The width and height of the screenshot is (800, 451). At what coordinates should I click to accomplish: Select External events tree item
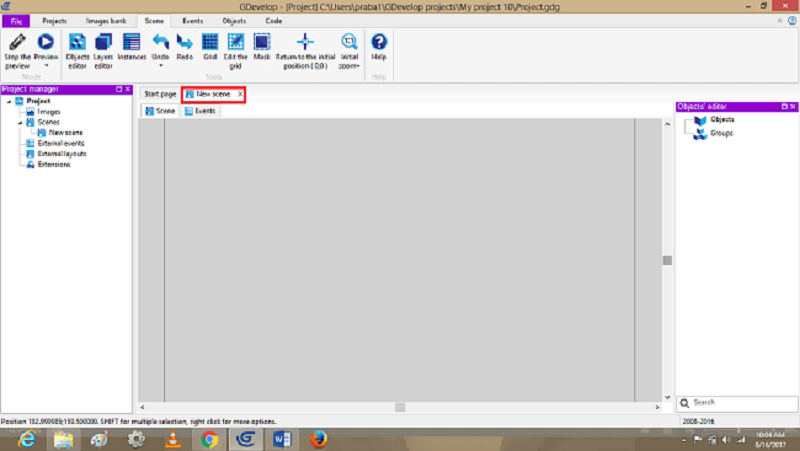pos(61,143)
